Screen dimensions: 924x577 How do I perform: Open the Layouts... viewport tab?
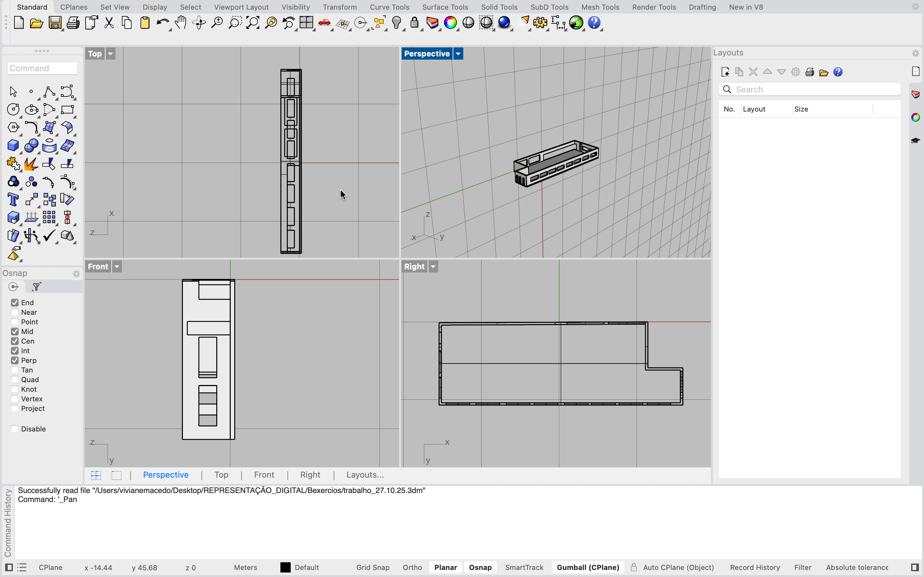coord(365,475)
